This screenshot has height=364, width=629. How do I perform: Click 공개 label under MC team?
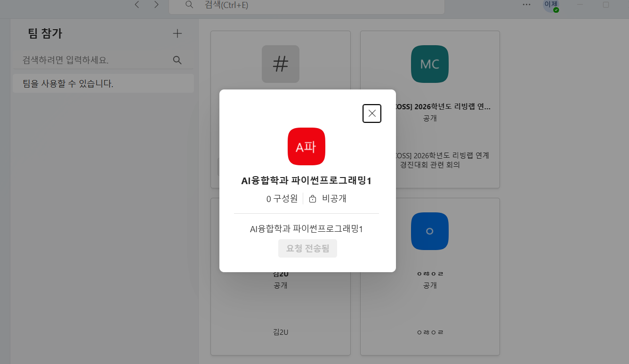point(430,119)
